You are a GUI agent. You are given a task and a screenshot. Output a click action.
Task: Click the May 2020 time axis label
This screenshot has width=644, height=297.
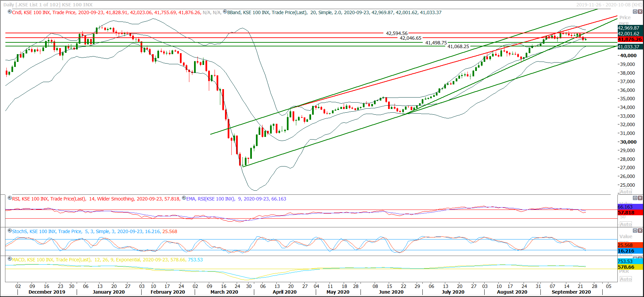[338, 292]
